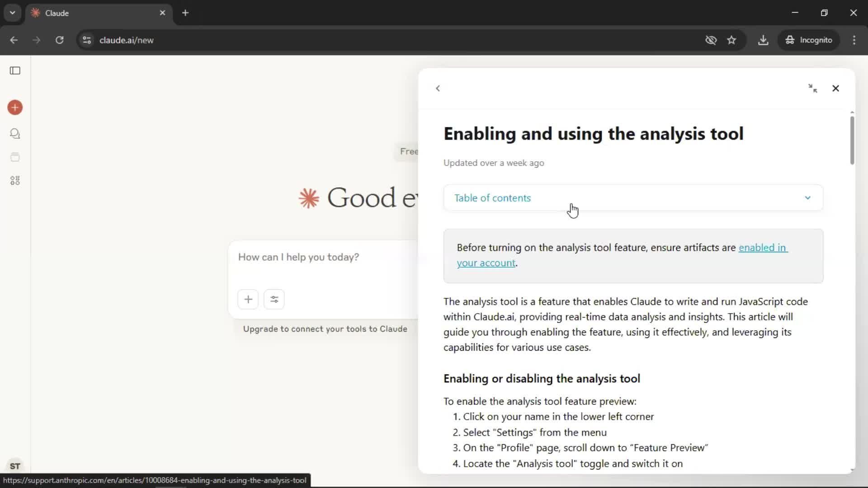
Task: Click the browser back arrow
Action: pos(14,40)
